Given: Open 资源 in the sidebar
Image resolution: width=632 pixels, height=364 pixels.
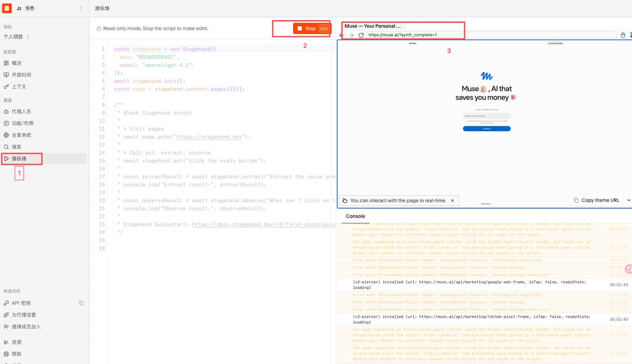Looking at the screenshot, I should (x=16, y=342).
